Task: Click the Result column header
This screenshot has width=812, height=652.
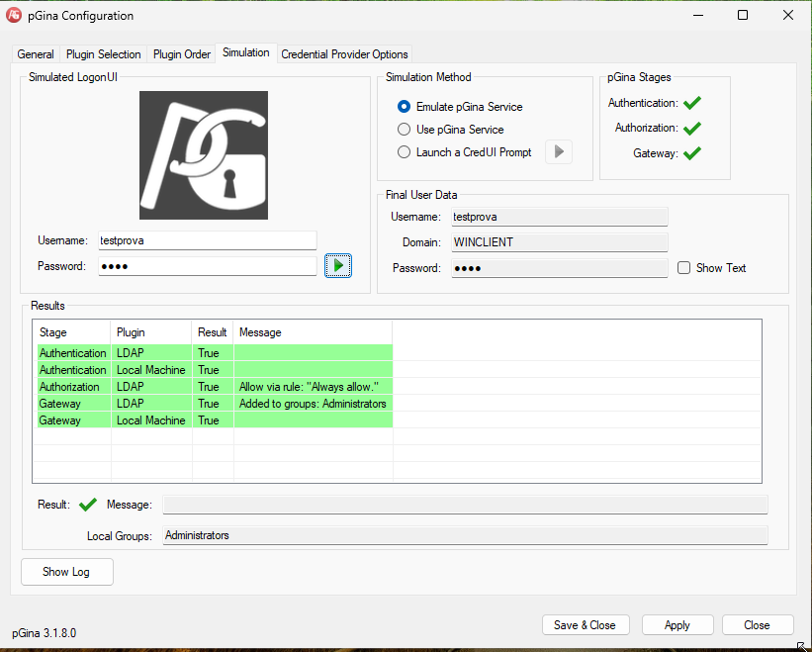Action: click(213, 332)
